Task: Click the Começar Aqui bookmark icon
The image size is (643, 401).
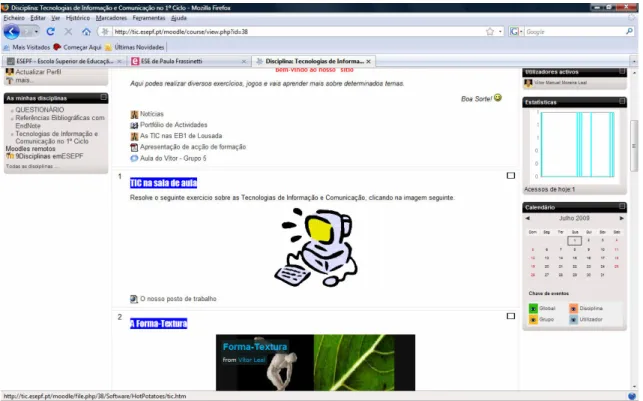Action: [57, 47]
